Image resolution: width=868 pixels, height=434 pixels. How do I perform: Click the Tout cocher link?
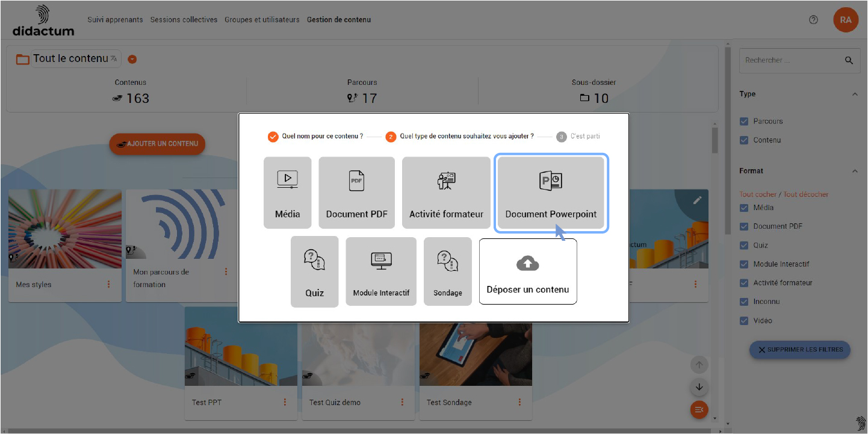coord(758,194)
